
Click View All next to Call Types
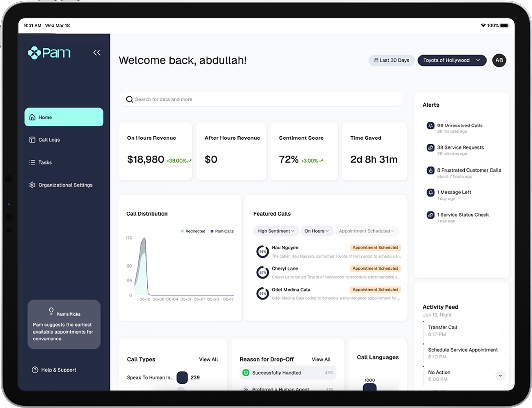tap(208, 359)
